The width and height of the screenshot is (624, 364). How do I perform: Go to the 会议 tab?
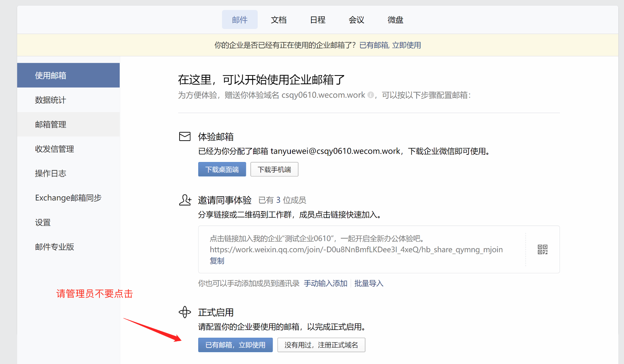(x=356, y=20)
